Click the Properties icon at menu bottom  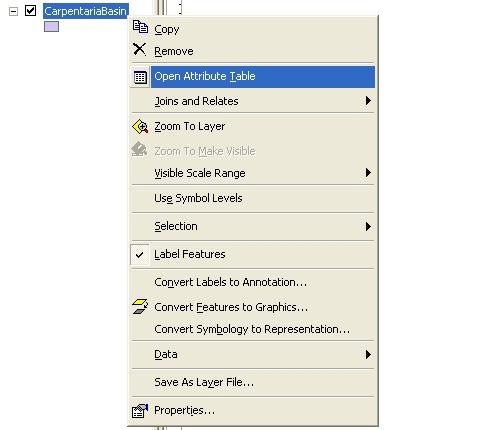pos(140,411)
